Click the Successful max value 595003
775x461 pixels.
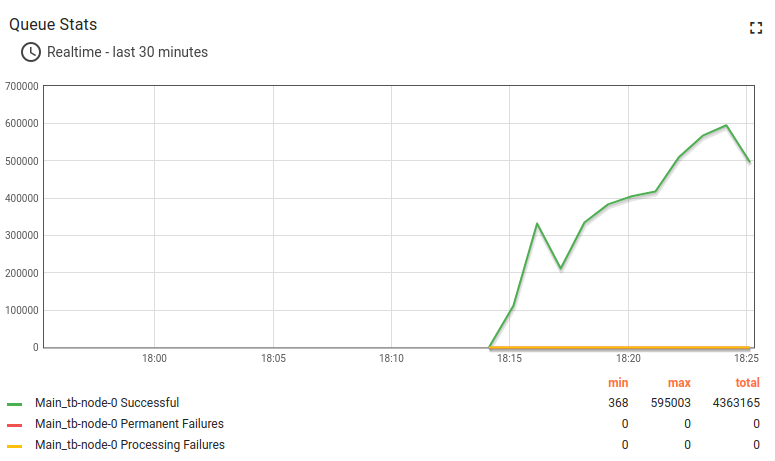[x=670, y=403]
